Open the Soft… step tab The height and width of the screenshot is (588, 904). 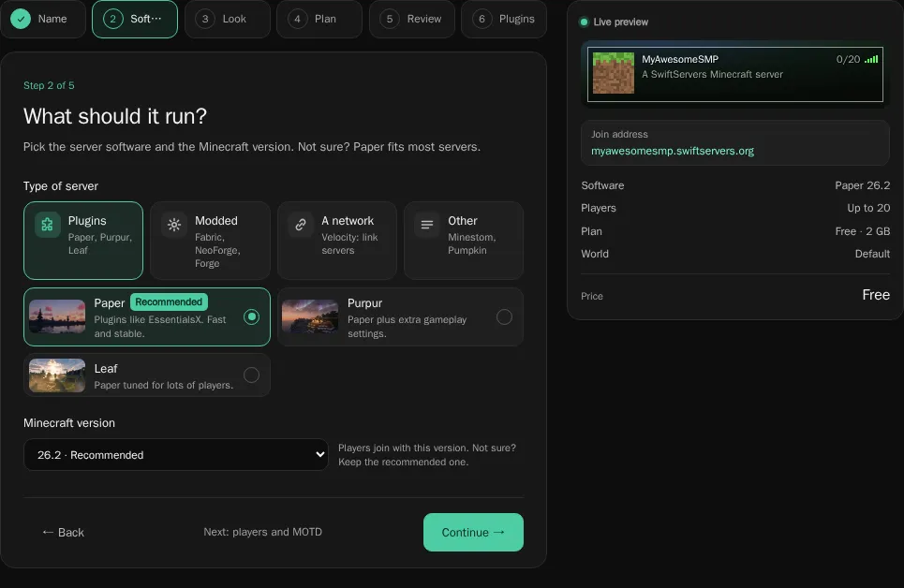click(135, 19)
